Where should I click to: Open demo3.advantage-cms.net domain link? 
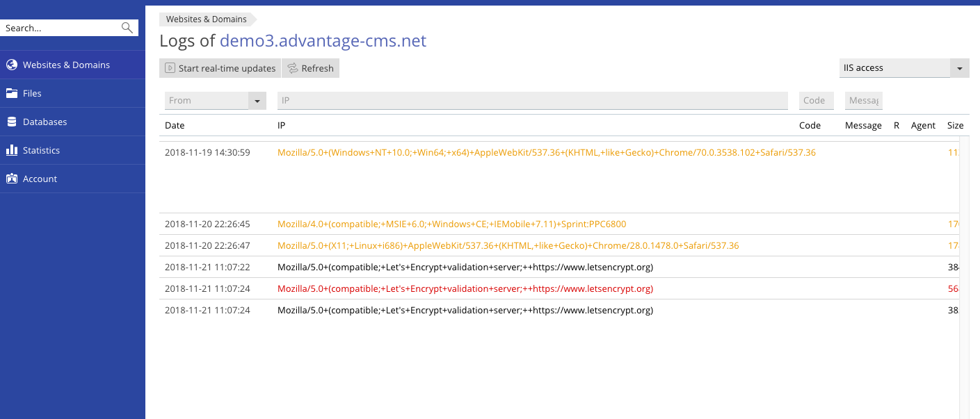tap(323, 41)
